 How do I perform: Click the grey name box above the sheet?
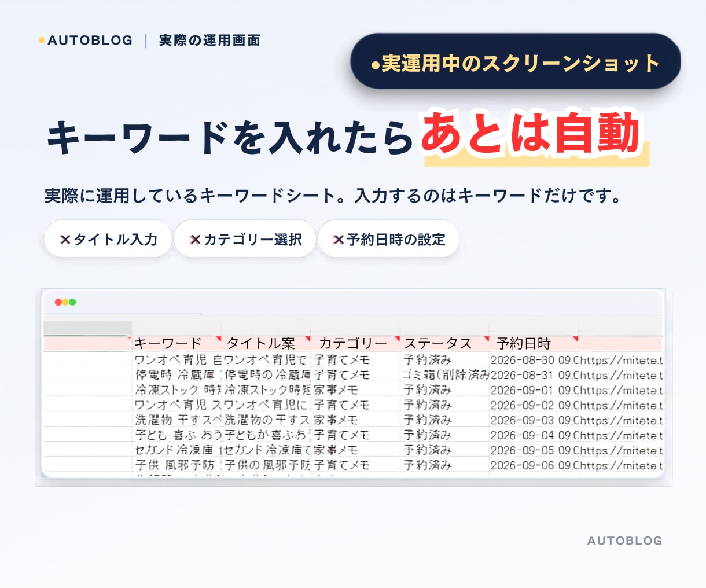pos(87,328)
